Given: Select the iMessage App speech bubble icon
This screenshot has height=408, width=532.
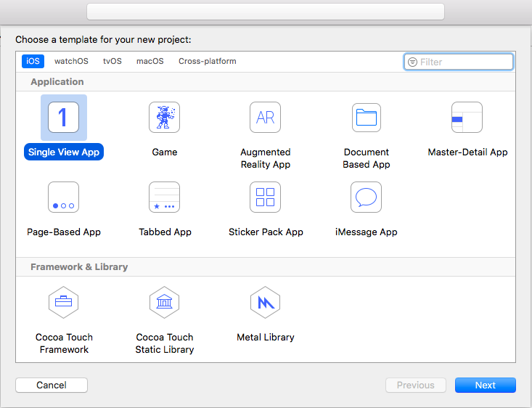Looking at the screenshot, I should [x=367, y=197].
